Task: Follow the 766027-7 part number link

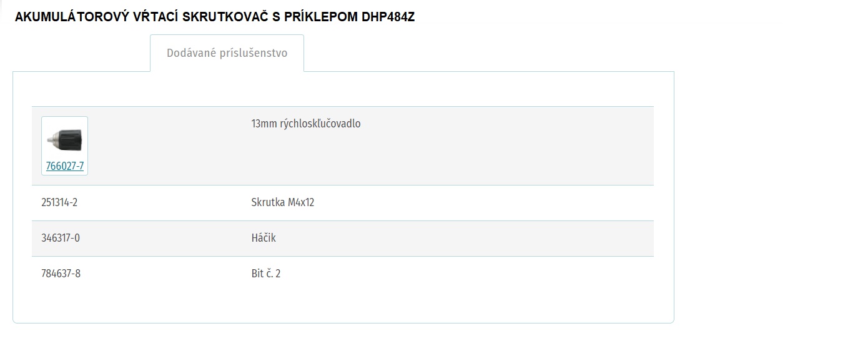Action: click(x=64, y=166)
